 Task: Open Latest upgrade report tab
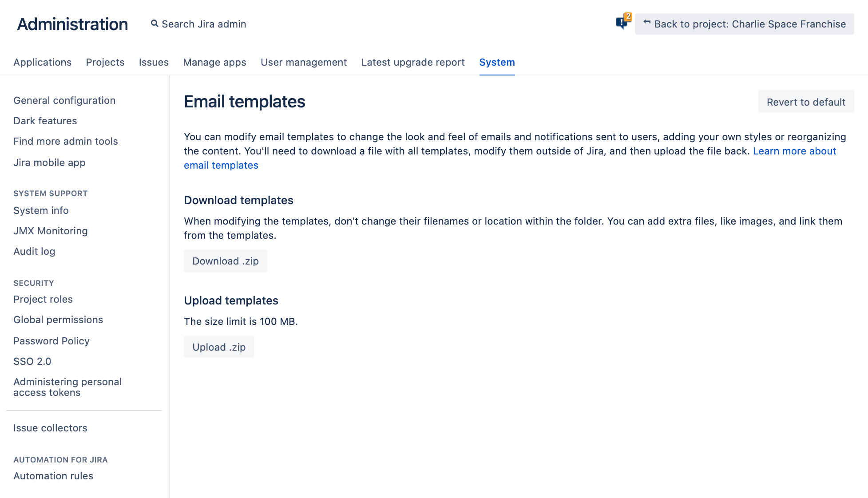[413, 62]
